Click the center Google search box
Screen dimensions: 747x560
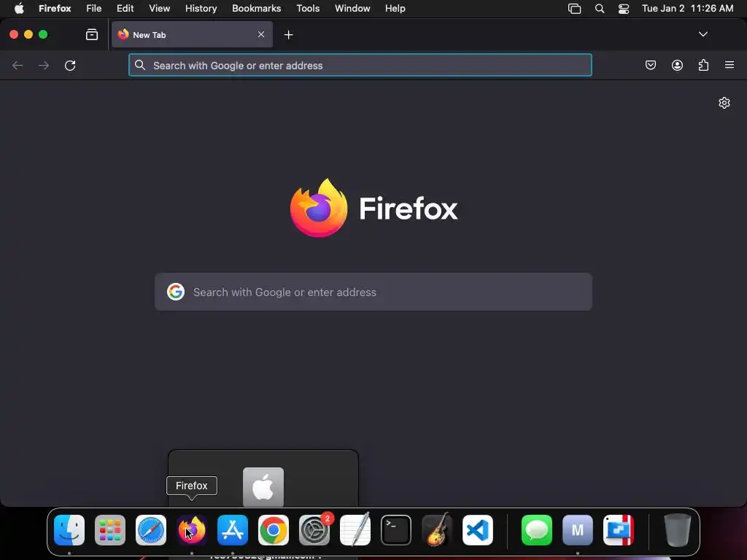[x=373, y=292]
